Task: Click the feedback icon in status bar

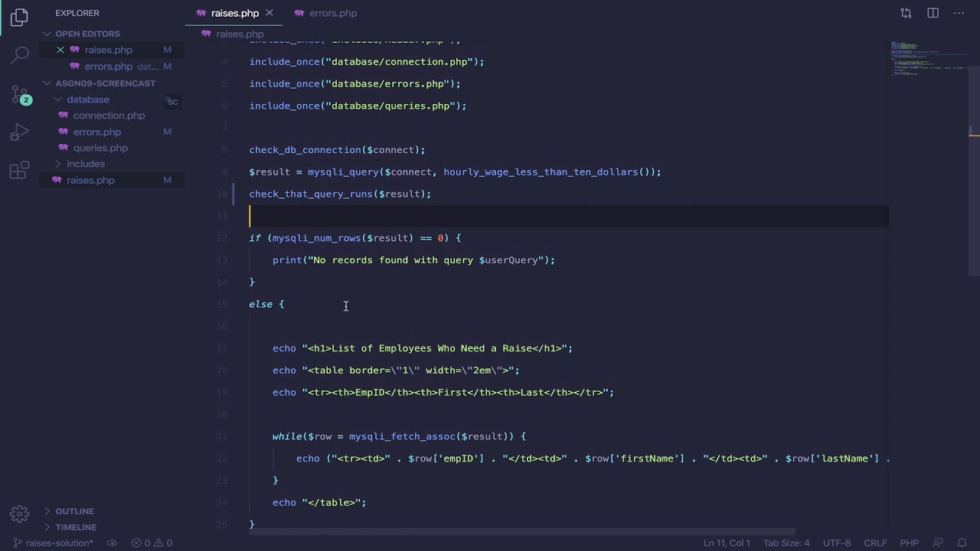Action: (x=938, y=543)
